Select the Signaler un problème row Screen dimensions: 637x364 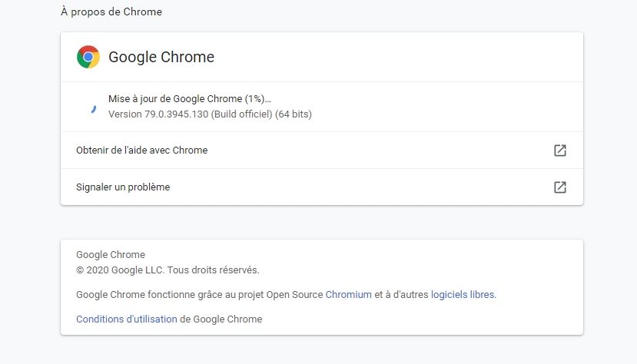coord(322,187)
